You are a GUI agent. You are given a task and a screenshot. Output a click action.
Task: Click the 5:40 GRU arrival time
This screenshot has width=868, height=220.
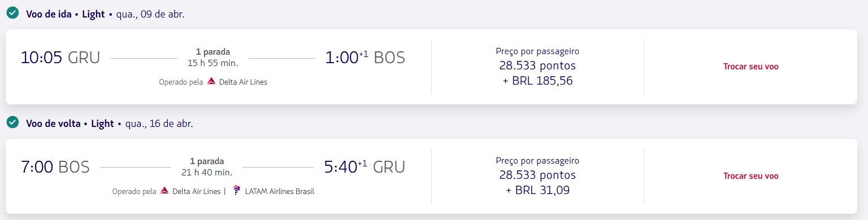coord(365,167)
